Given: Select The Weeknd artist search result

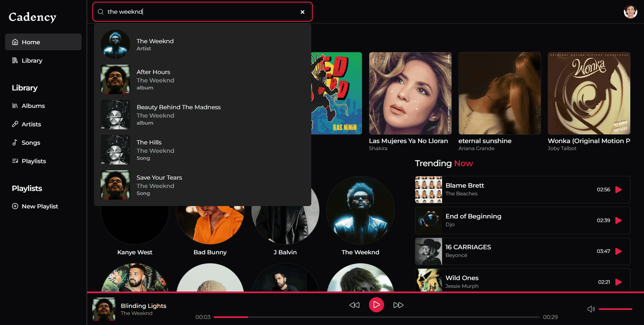Looking at the screenshot, I should (x=203, y=44).
